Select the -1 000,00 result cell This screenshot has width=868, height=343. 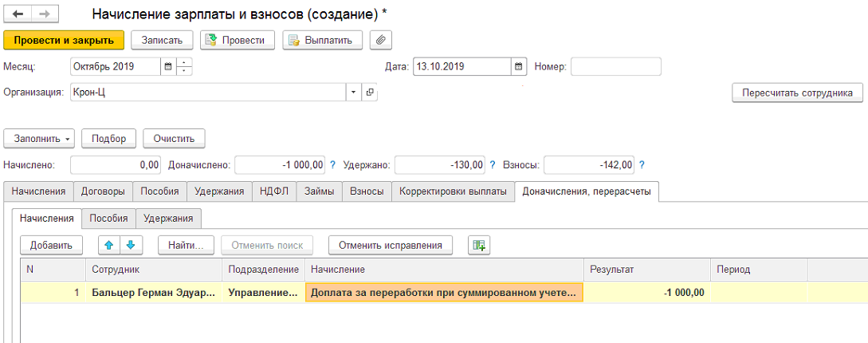tap(646, 293)
